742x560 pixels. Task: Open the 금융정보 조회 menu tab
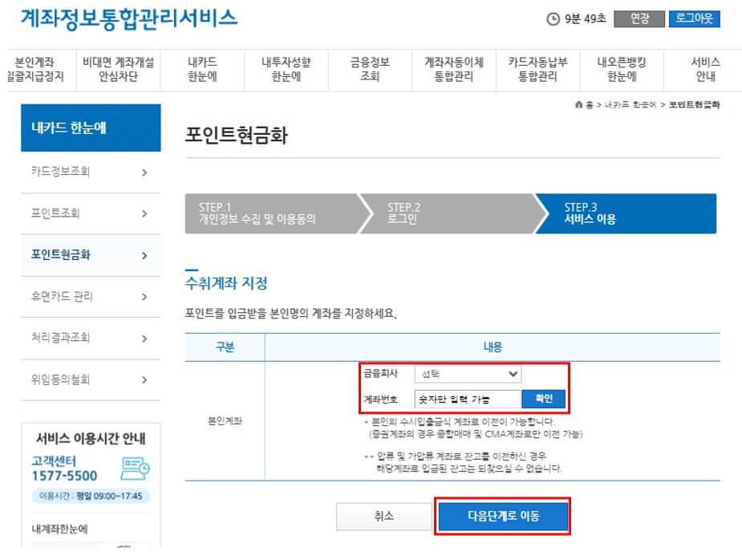pyautogui.click(x=370, y=69)
